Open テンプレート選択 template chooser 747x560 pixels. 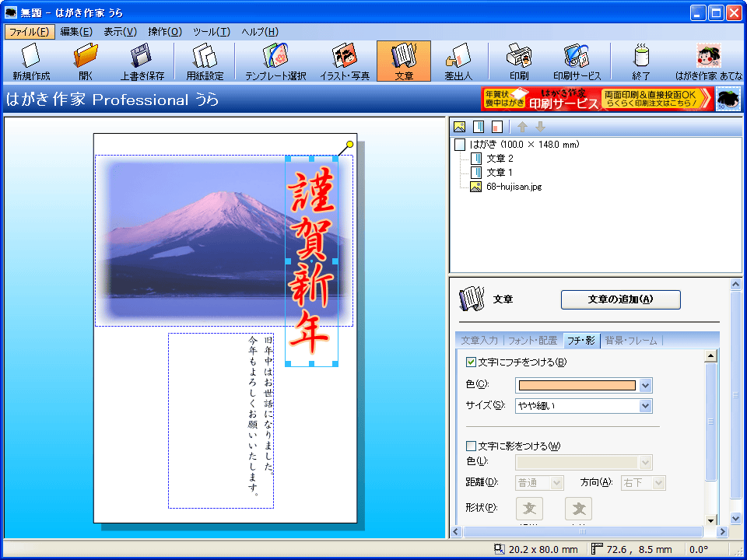pos(275,61)
